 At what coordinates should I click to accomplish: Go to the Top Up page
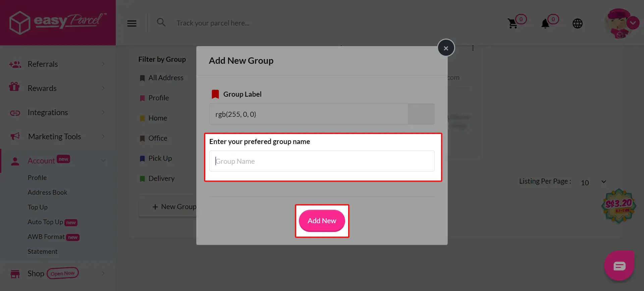click(x=38, y=207)
